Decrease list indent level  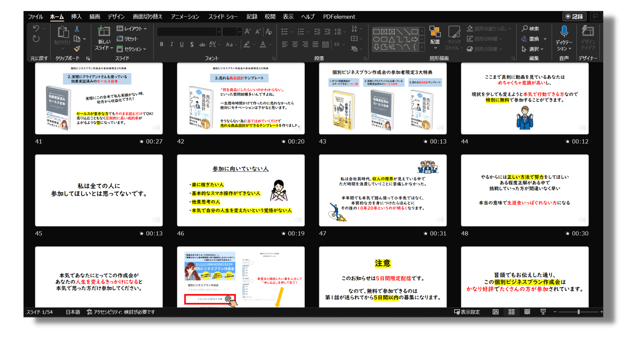tap(317, 32)
